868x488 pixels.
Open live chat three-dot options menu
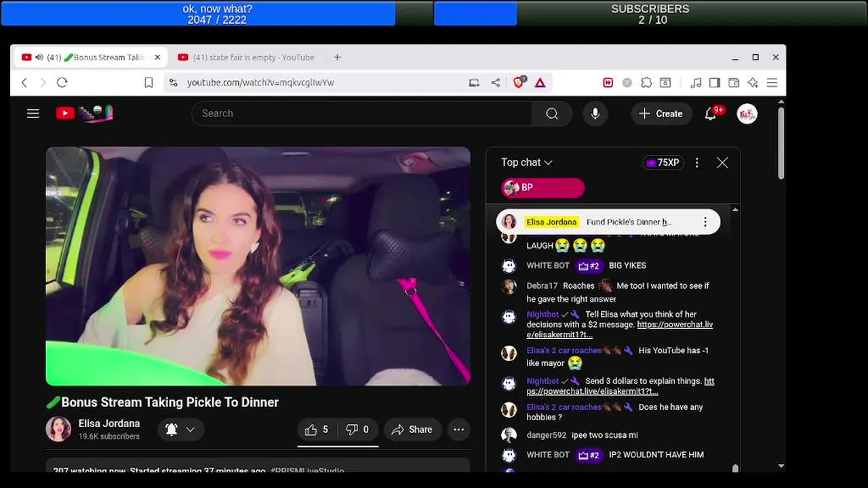tap(696, 163)
